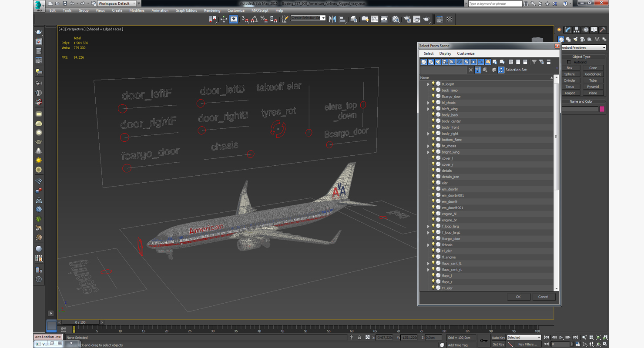Toggle the Spinner Snap icon
This screenshot has height=348, width=644.
(x=274, y=19)
